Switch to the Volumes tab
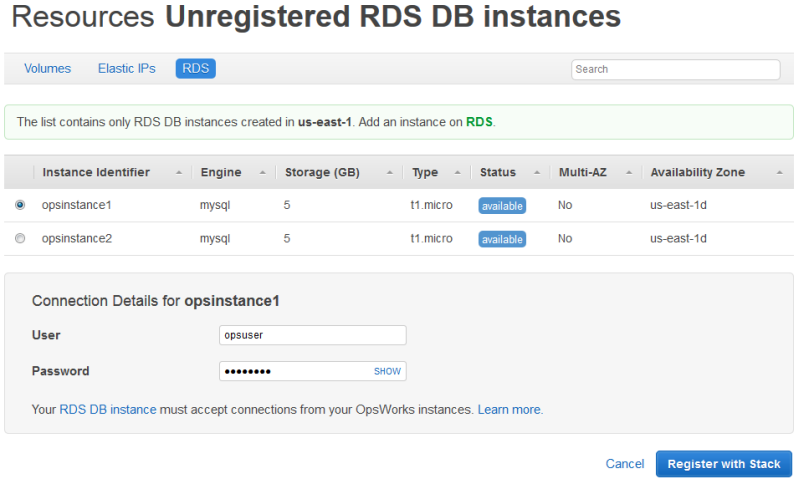800x482 pixels. point(47,68)
